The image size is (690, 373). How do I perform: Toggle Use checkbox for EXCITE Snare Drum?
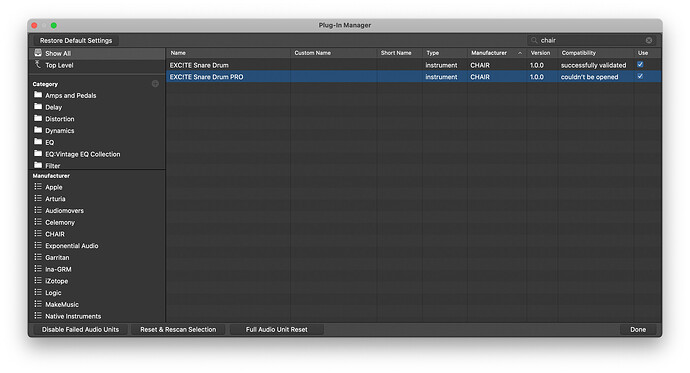[640, 65]
